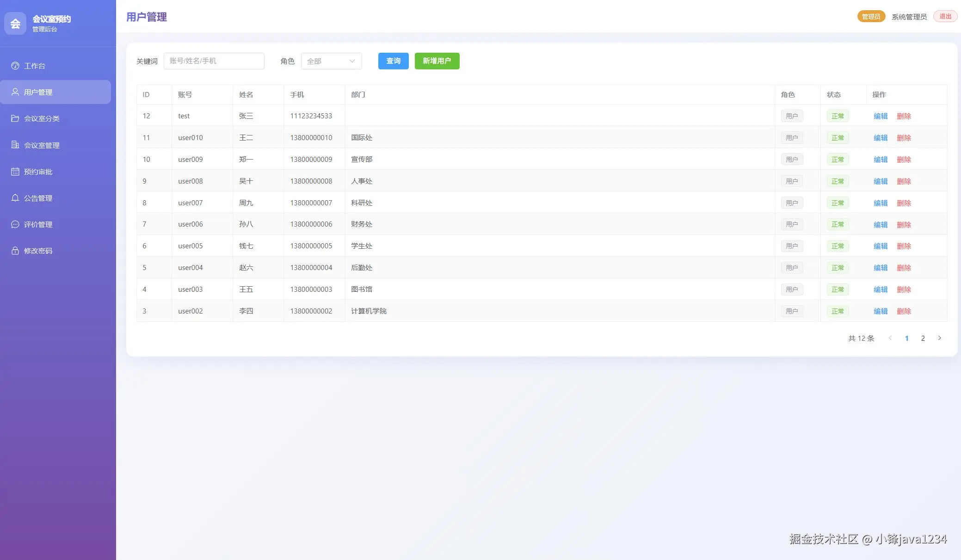Screen dimensions: 961x560
Task: Click 编辑 for user test 张三
Action: tap(880, 116)
